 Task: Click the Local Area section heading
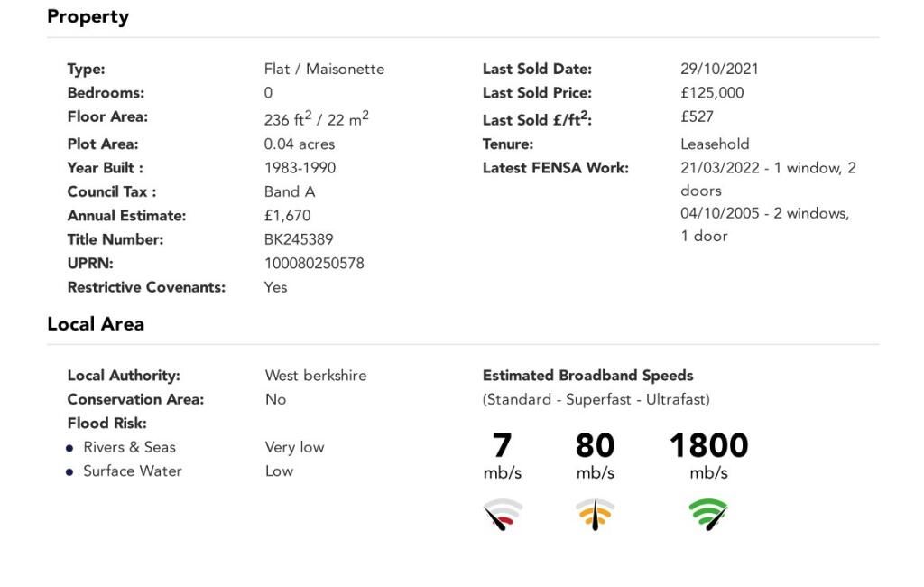pos(96,324)
